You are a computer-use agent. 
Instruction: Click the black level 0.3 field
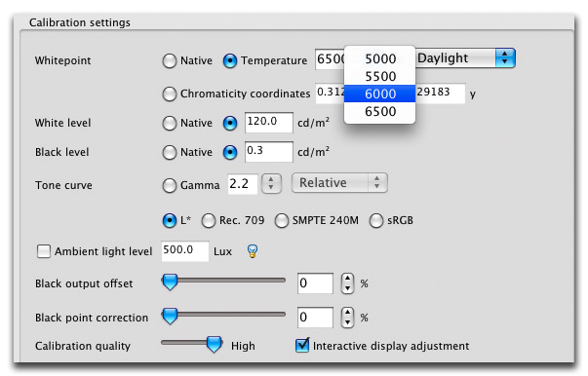point(268,152)
